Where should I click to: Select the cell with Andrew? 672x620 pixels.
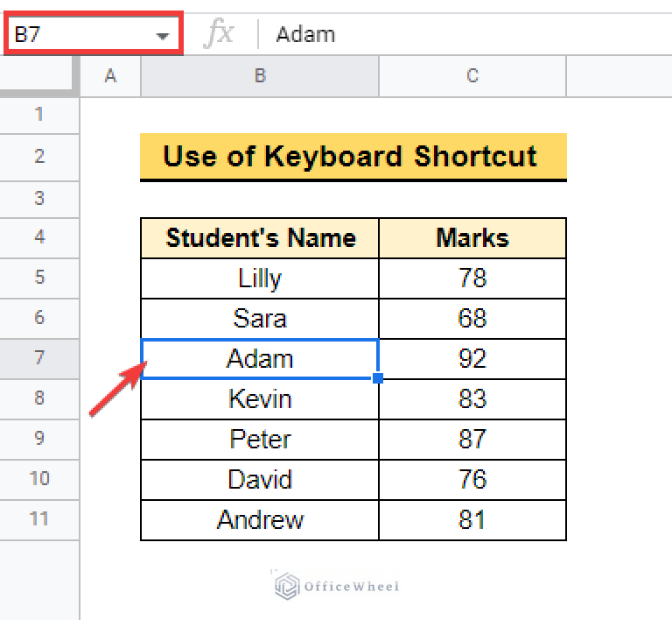pyautogui.click(x=260, y=520)
